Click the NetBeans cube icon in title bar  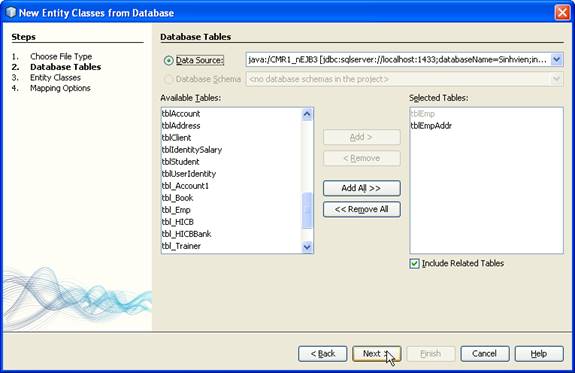[x=11, y=12]
